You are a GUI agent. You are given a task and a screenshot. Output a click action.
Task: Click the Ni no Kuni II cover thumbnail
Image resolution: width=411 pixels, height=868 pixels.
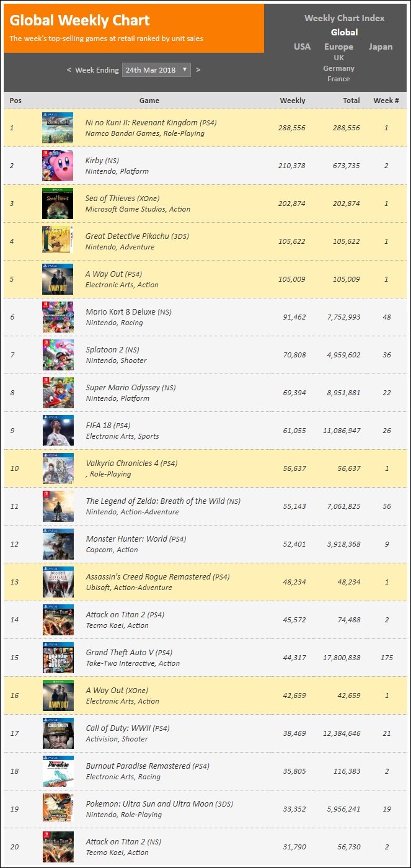pyautogui.click(x=58, y=128)
